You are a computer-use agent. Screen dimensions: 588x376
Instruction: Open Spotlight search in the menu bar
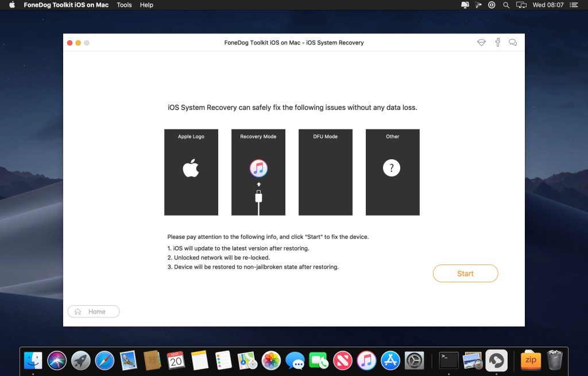click(x=506, y=5)
